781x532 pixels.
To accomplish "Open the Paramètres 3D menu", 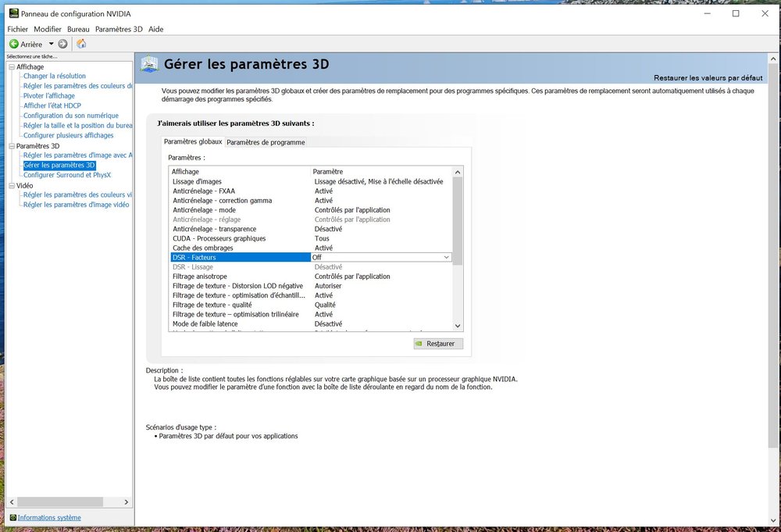I will (119, 29).
